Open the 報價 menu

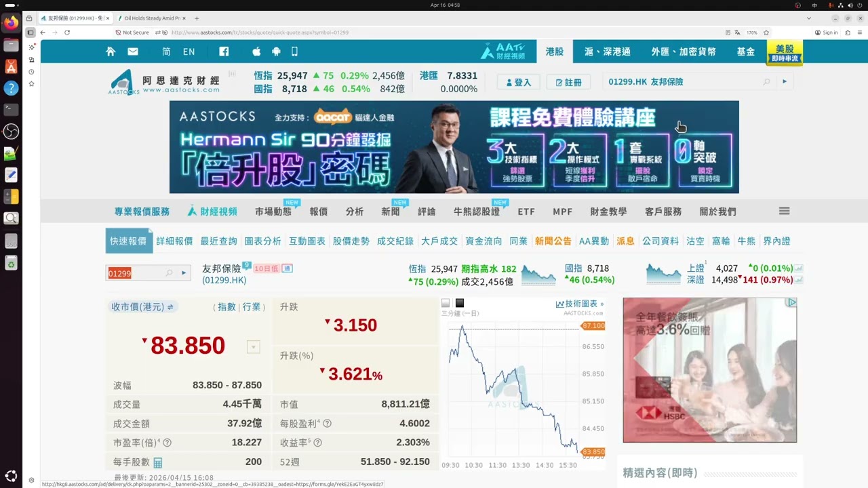(x=319, y=211)
